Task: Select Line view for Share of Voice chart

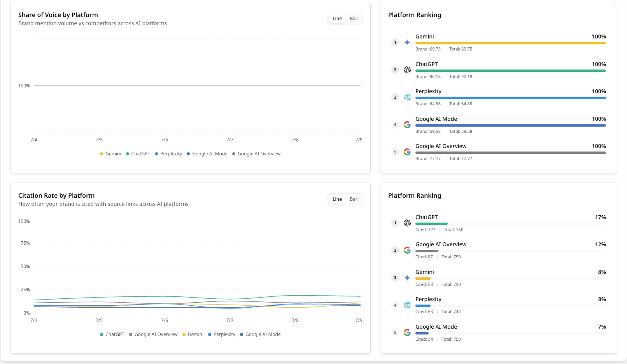Action: click(x=337, y=19)
